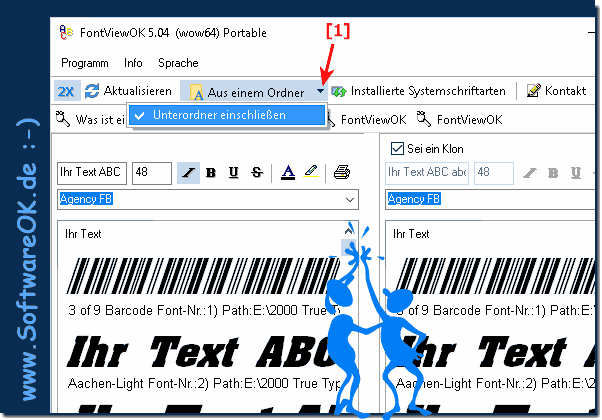Expand the left Agency FB font dropdown arrow
Image resolution: width=602 pixels, height=420 pixels.
349,200
